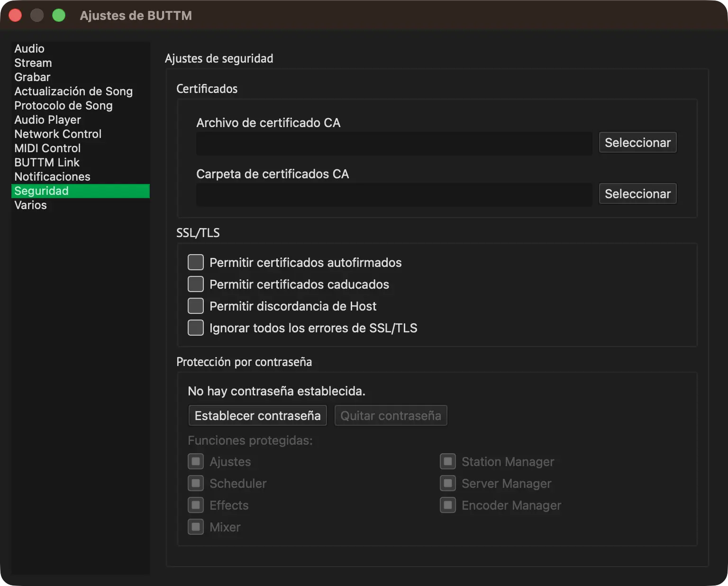Open MIDI Control settings
Viewport: 728px width, 586px height.
[x=80, y=148]
